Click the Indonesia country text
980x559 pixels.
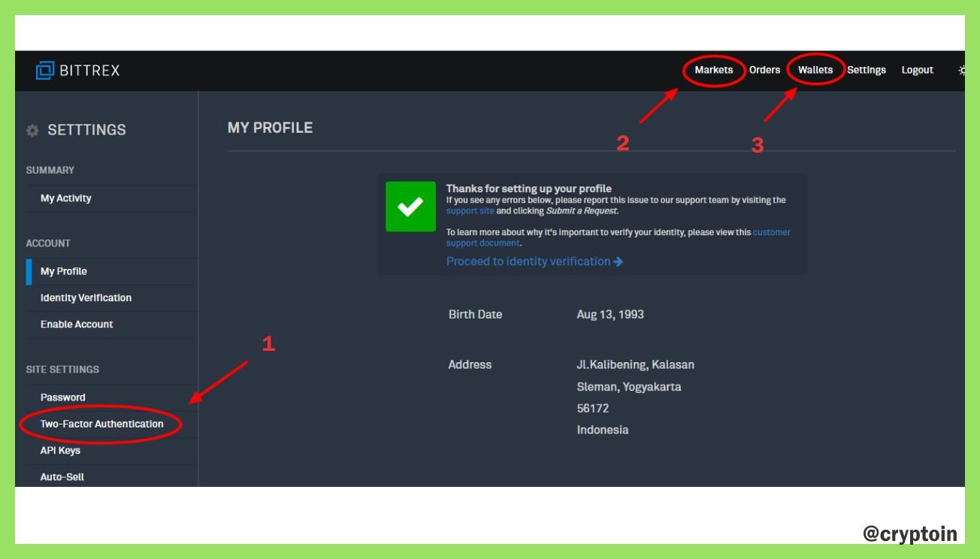point(603,430)
